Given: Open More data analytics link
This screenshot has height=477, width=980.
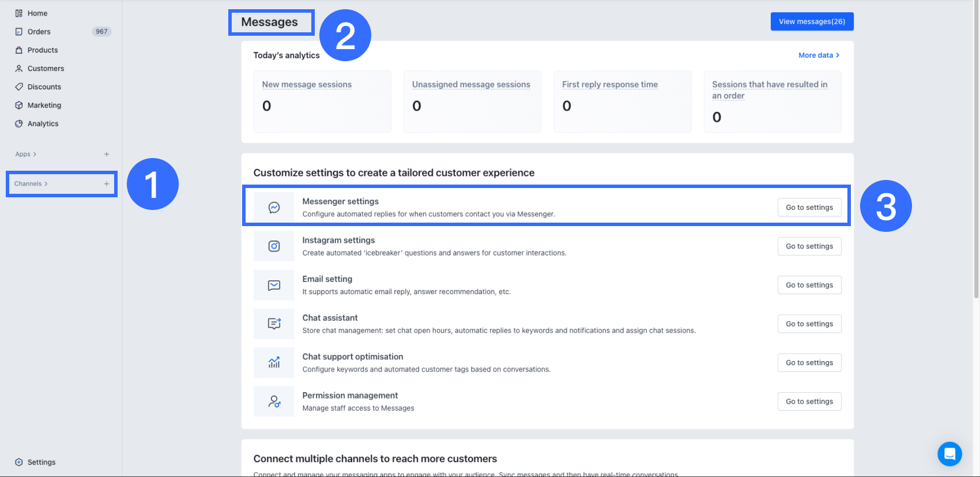Looking at the screenshot, I should [x=819, y=55].
